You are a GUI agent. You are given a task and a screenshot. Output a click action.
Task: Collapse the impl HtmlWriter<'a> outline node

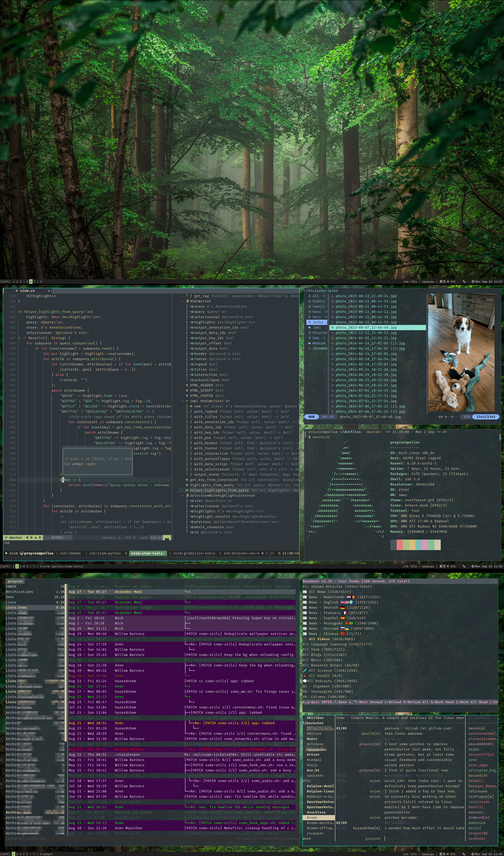(x=183, y=401)
